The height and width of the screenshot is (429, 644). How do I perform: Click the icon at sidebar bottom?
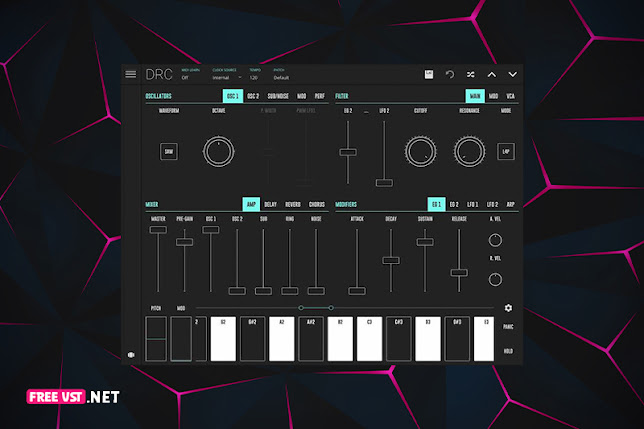click(x=131, y=355)
